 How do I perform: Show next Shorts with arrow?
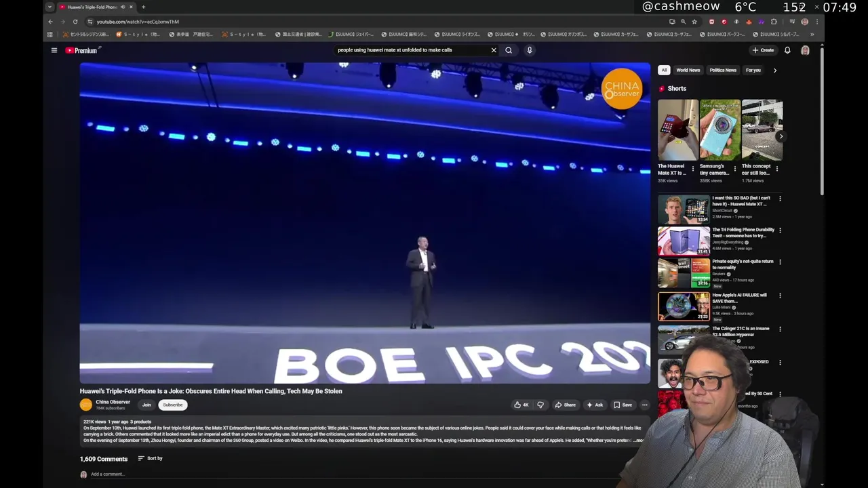pos(781,136)
